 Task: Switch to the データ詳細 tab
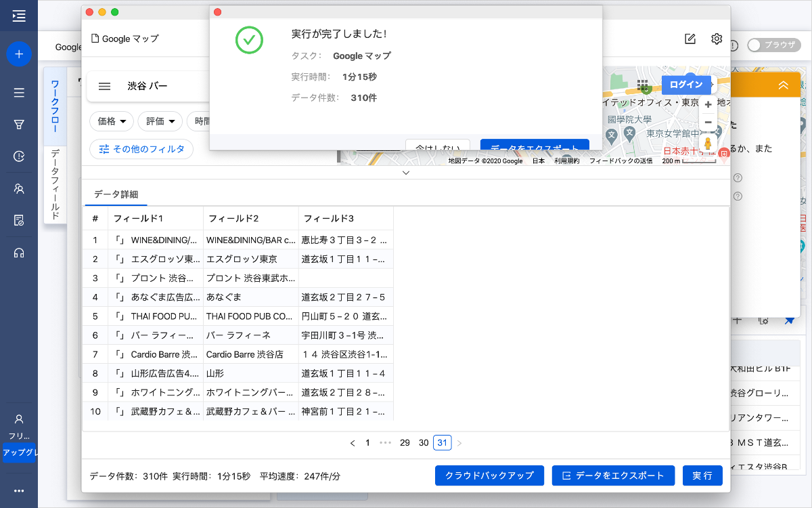(116, 194)
